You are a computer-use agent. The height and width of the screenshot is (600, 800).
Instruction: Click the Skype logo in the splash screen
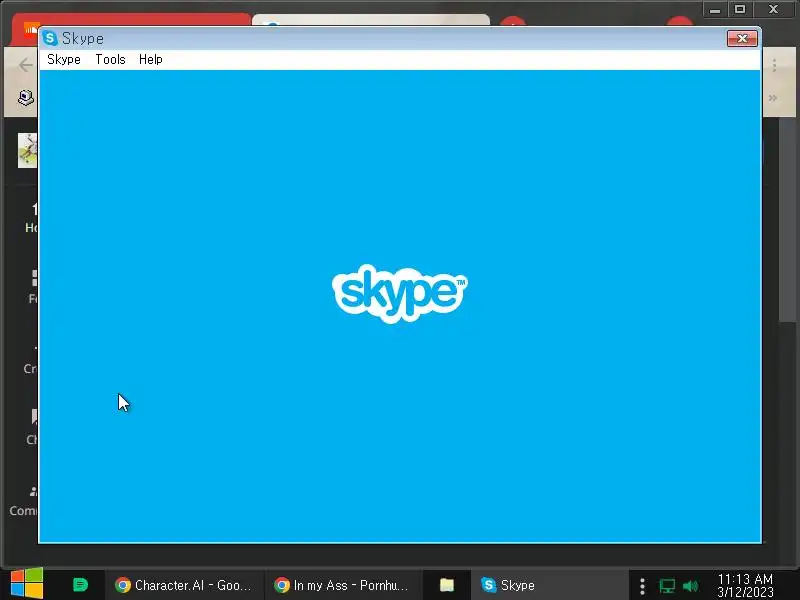pos(399,293)
